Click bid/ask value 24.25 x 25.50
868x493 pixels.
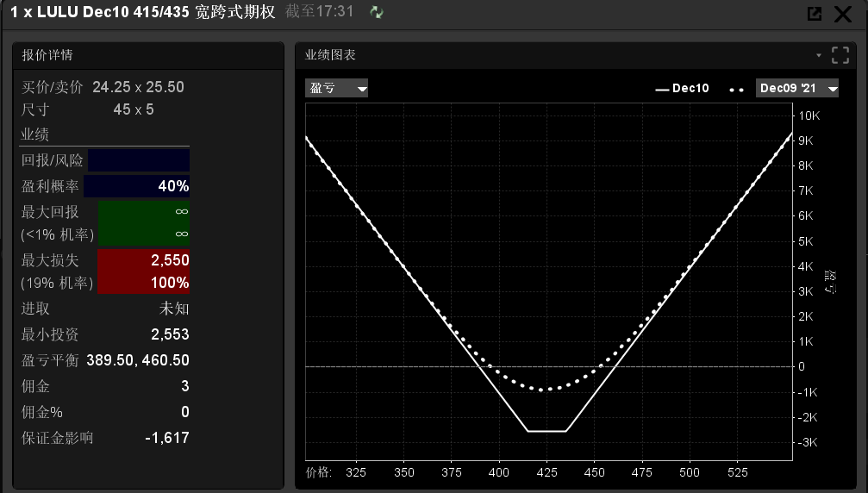point(138,87)
